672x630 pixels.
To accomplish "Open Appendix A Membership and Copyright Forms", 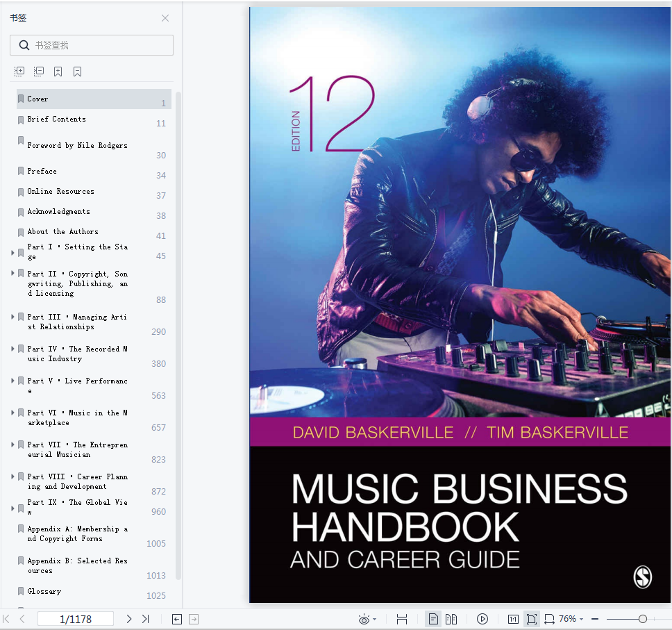I will click(x=78, y=533).
